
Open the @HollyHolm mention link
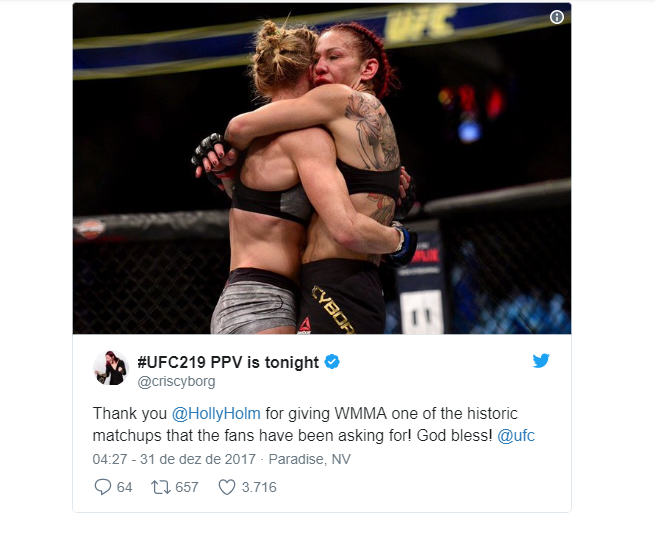click(216, 414)
